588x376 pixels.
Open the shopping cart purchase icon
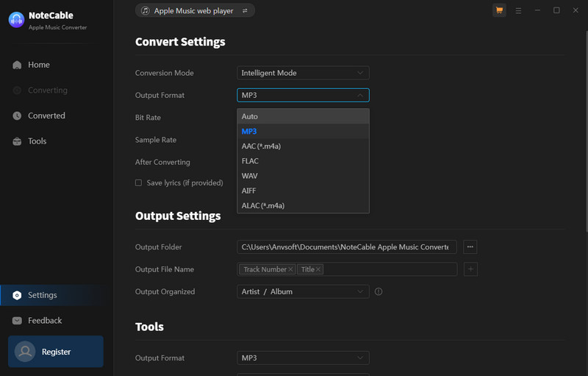(499, 10)
